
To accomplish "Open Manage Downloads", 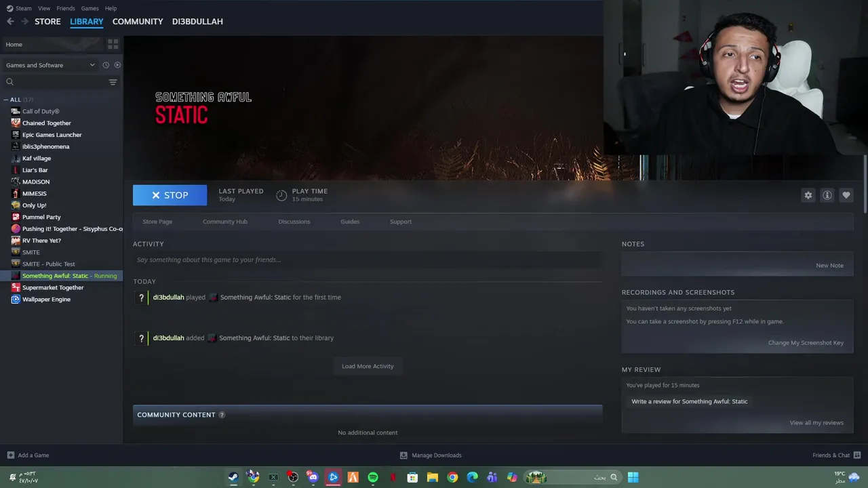I will coord(431,455).
